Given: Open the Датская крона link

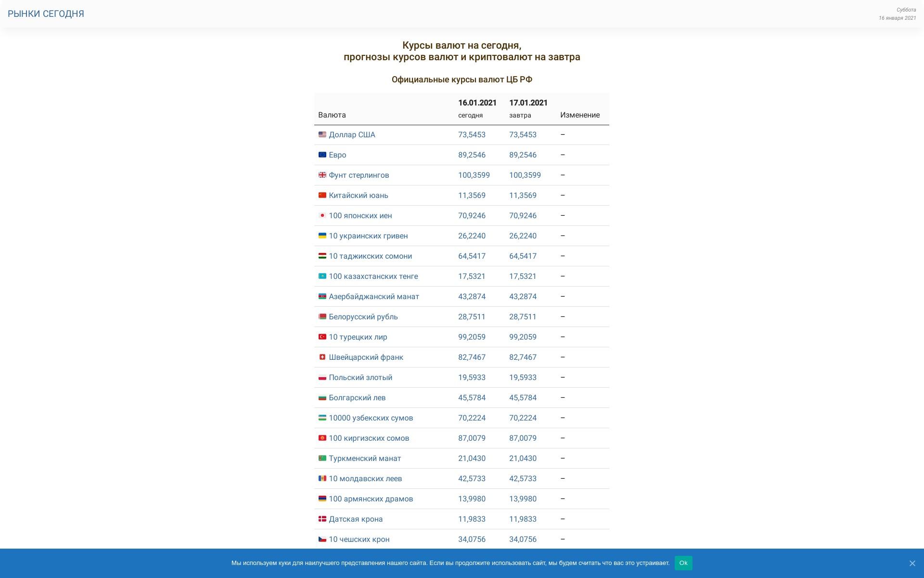Looking at the screenshot, I should coord(356,519).
